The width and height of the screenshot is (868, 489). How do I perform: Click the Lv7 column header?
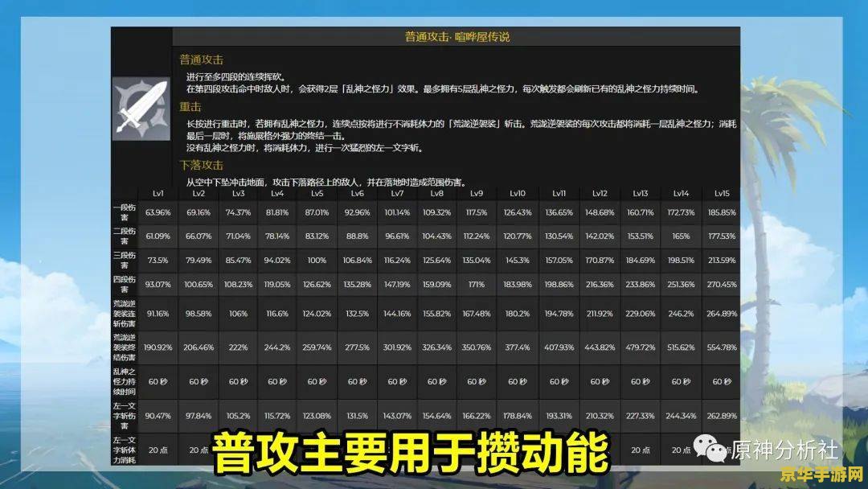coord(397,193)
